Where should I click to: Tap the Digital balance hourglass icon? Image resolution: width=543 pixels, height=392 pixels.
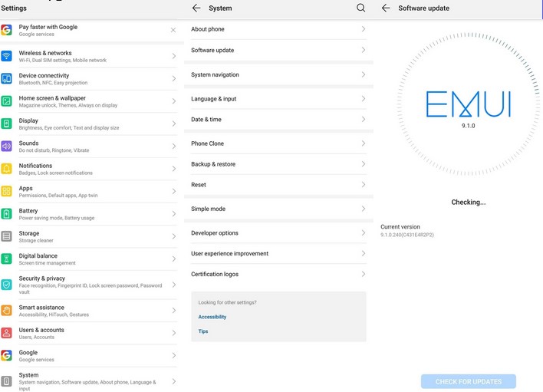pos(6,259)
